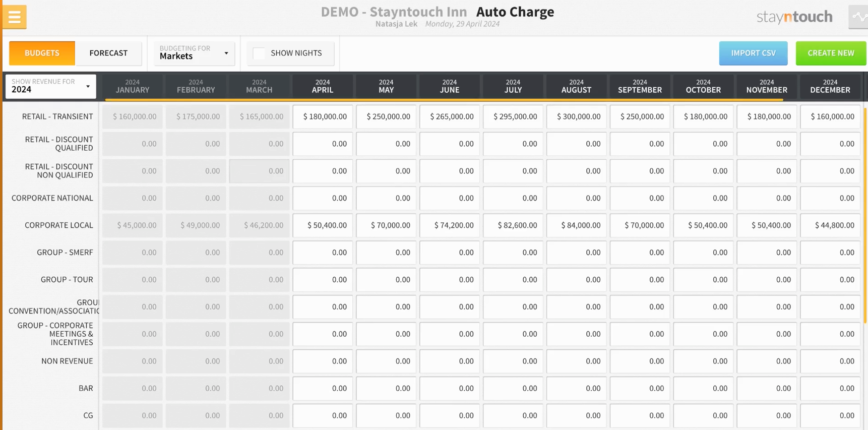Click Retail - Transient January value $160,000.00
The height and width of the screenshot is (430, 868).
click(133, 116)
